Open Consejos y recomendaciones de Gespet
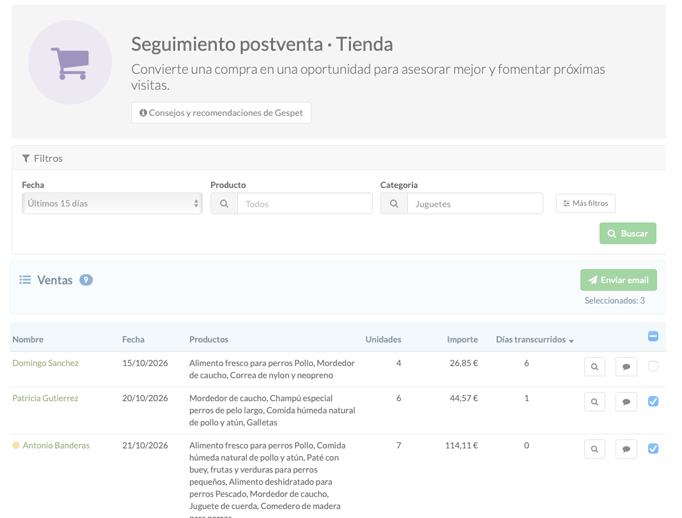This screenshot has width=682, height=518. 221,113
